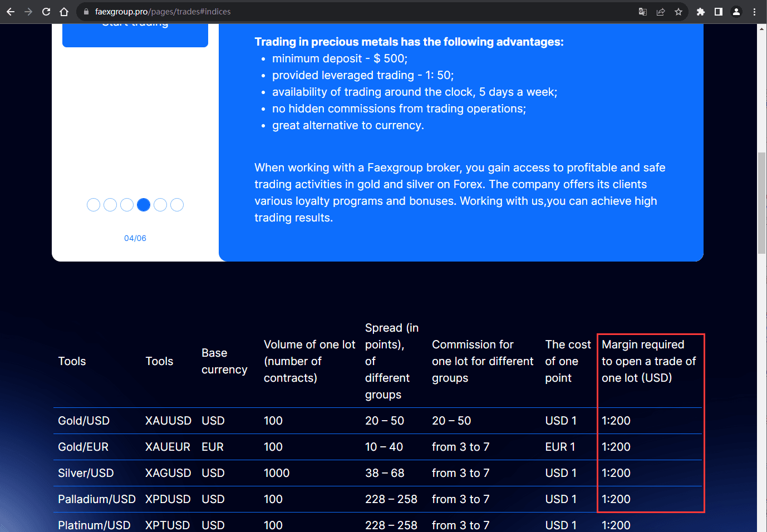View site security lock info
This screenshot has height=532, width=767.
tap(86, 12)
